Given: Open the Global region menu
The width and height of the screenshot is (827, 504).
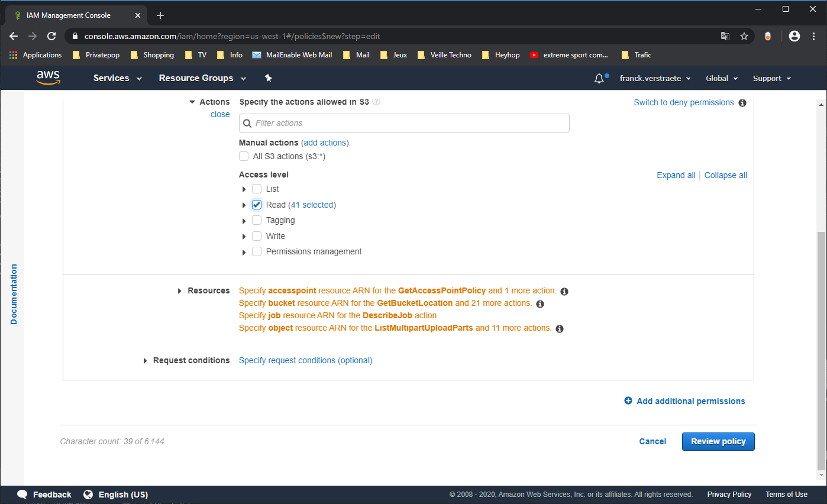Looking at the screenshot, I should 722,78.
